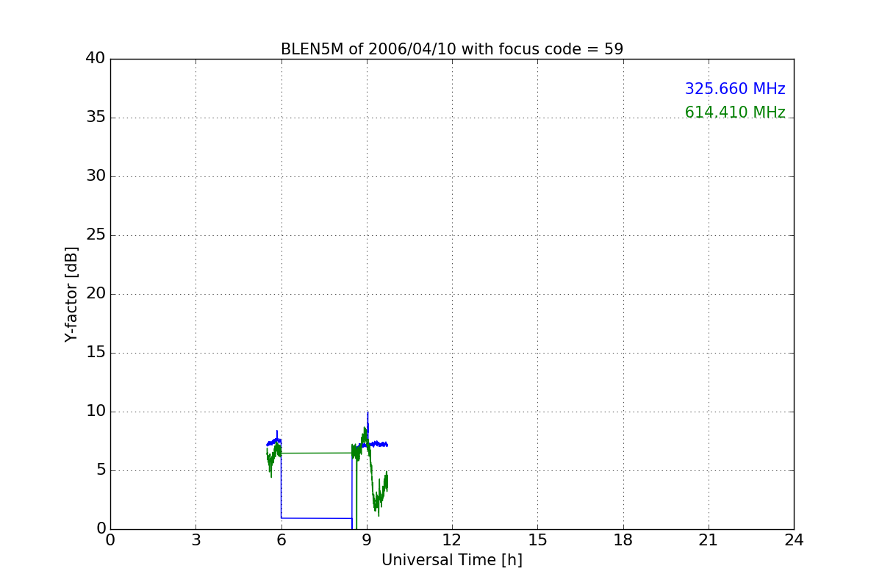This screenshot has width=882, height=588.
Task: Click the 'Universal Time [h]' axis label
Action: coord(452,560)
